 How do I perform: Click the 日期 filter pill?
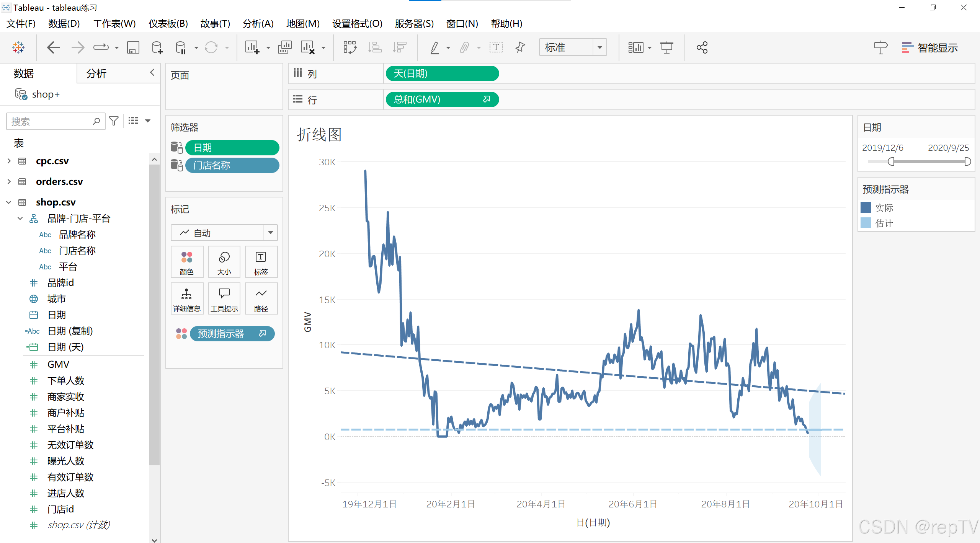[x=232, y=148]
